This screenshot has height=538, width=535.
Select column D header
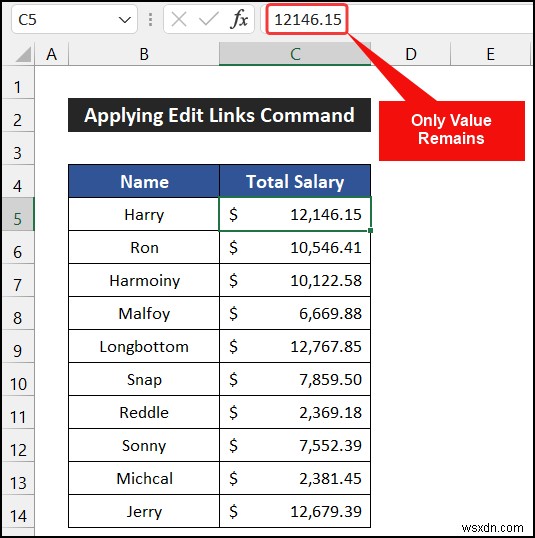pyautogui.click(x=410, y=54)
